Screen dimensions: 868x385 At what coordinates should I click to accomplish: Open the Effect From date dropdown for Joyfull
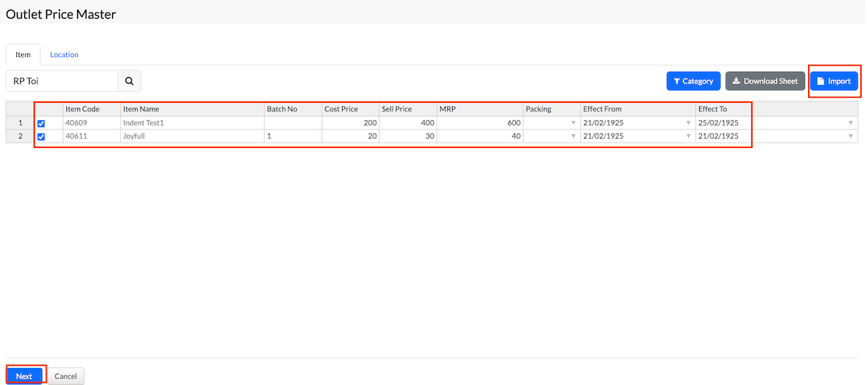click(689, 136)
